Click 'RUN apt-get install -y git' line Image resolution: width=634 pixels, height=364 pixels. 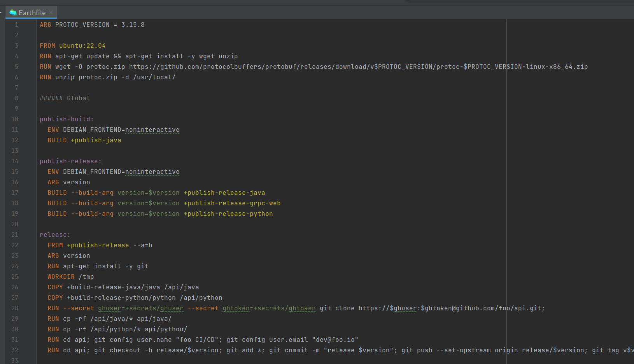pyautogui.click(x=98, y=266)
